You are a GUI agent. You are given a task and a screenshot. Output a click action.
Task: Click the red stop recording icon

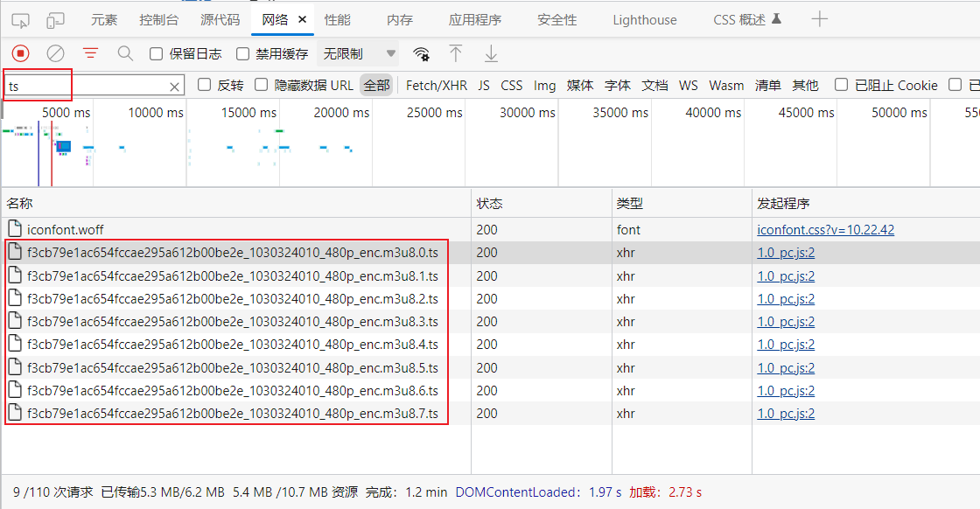(x=21, y=54)
